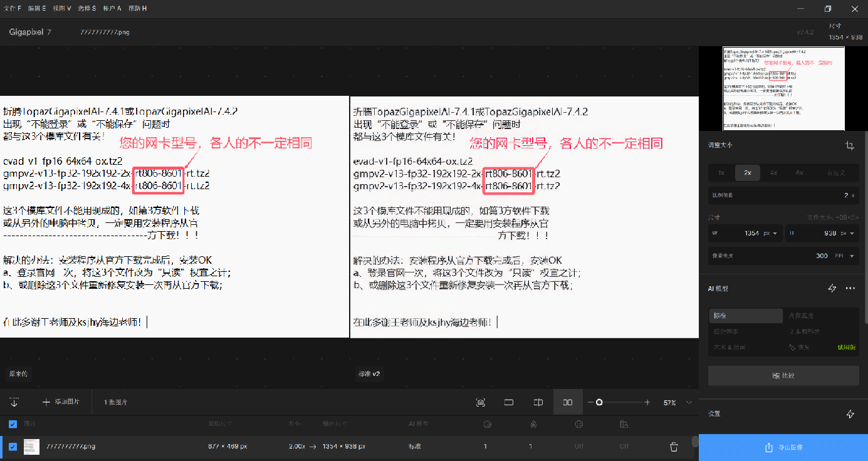Open the 编辑 E menu
This screenshot has height=461, width=868.
[x=36, y=8]
